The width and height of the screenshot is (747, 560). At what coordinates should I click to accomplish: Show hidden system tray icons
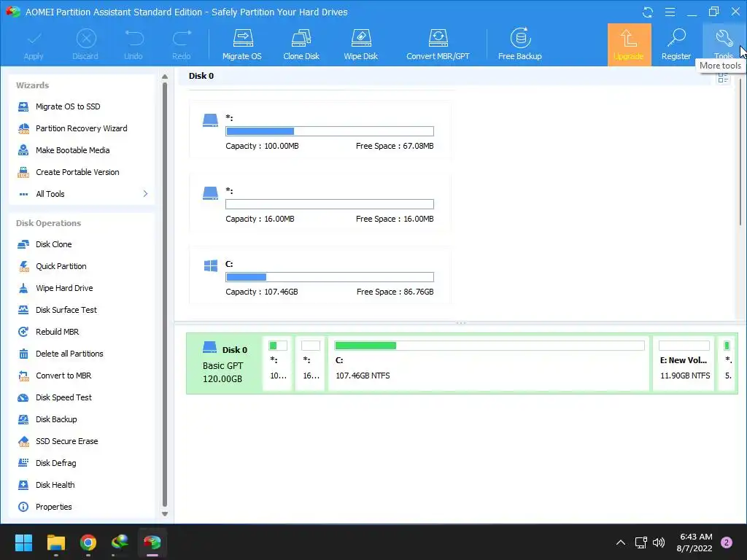pos(621,542)
